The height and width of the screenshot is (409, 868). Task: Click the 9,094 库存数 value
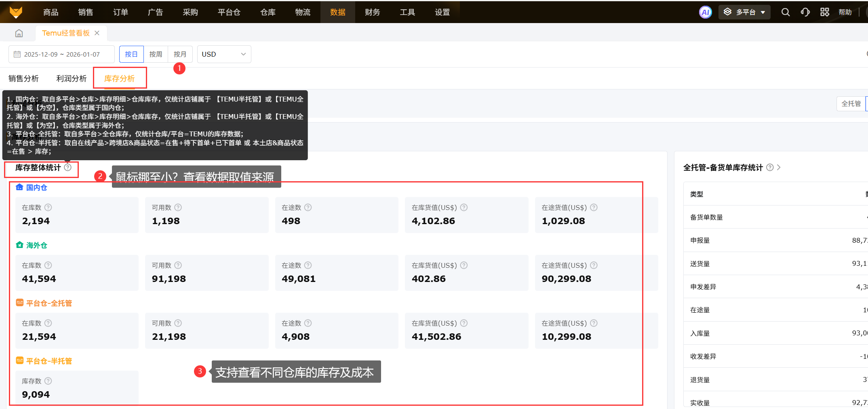click(x=36, y=394)
